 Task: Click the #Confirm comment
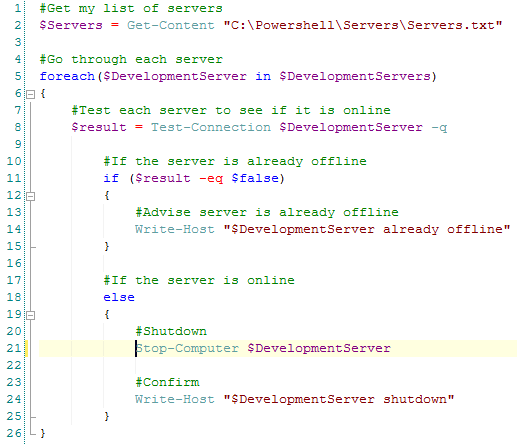[x=167, y=382]
